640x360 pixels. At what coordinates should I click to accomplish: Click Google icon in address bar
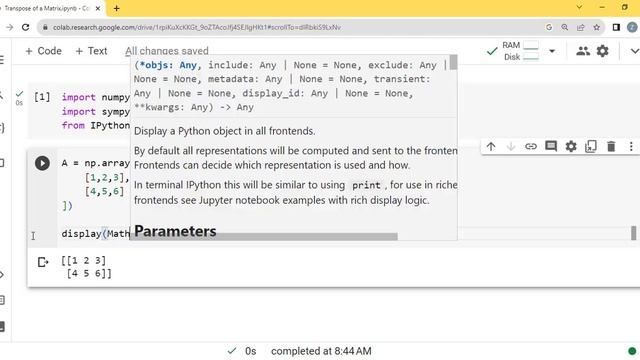click(549, 27)
